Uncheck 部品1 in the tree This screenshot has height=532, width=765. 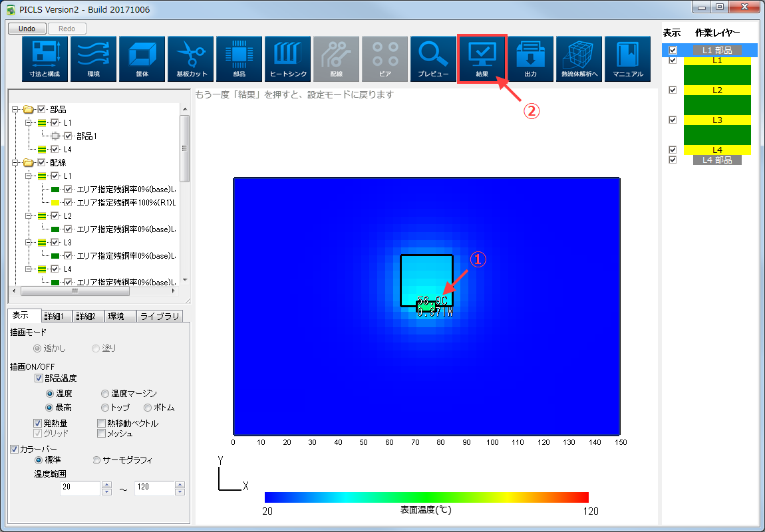coord(68,136)
